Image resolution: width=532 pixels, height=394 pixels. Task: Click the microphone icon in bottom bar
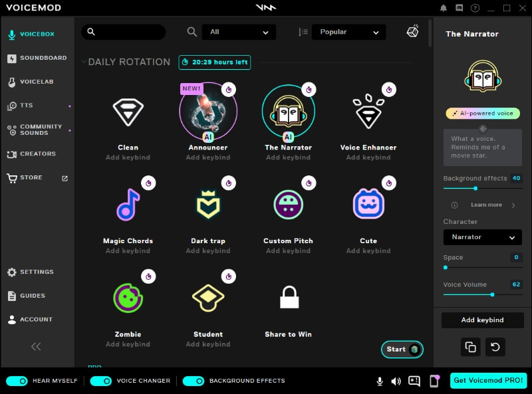click(380, 381)
